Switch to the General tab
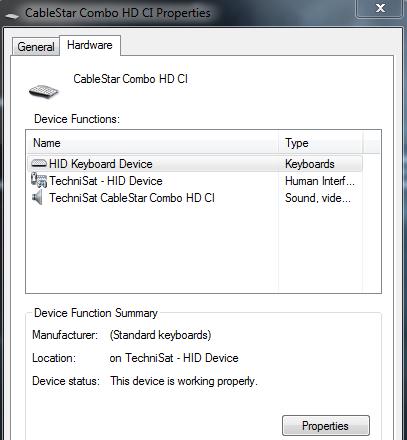 coord(36,47)
